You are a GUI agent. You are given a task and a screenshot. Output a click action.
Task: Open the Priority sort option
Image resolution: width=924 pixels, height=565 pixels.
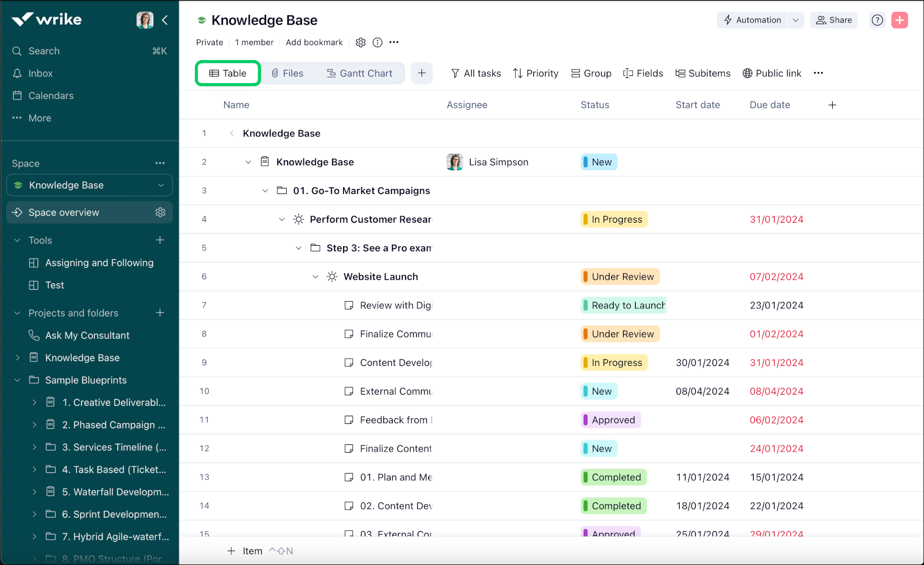[x=535, y=73]
